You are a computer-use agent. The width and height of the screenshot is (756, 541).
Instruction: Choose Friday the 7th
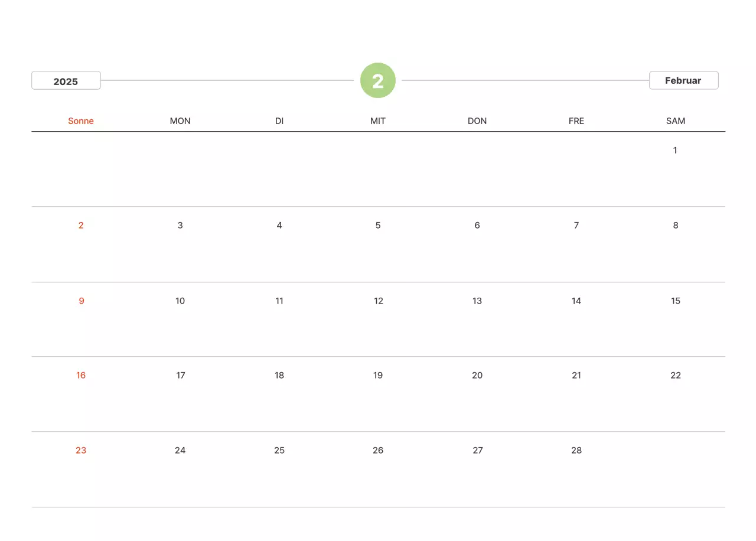(576, 225)
